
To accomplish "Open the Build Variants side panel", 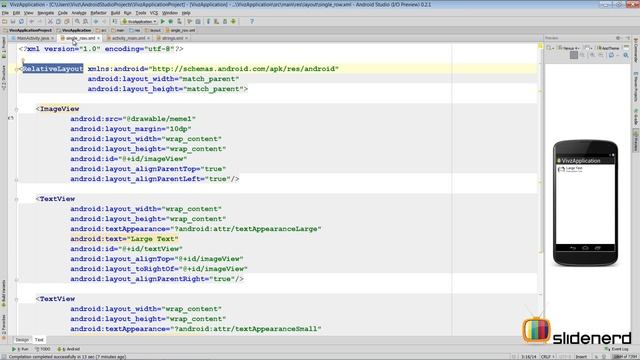I will point(4,293).
